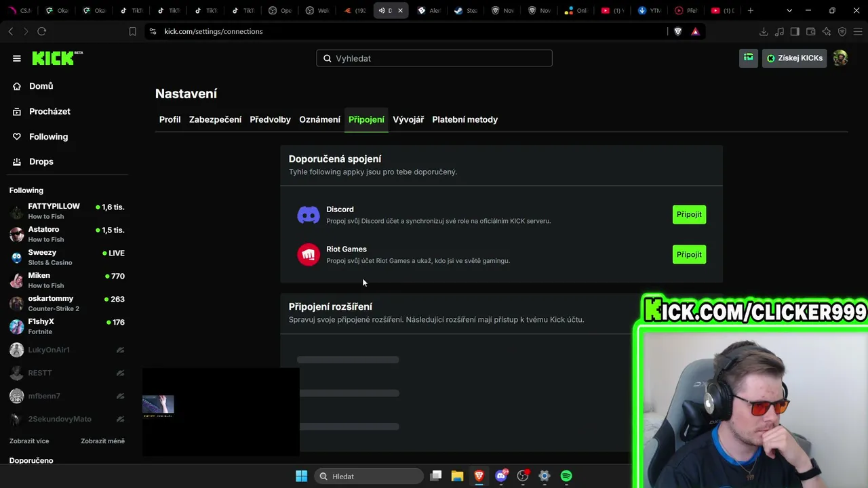Connect Discord with its Připojit button

point(689,215)
